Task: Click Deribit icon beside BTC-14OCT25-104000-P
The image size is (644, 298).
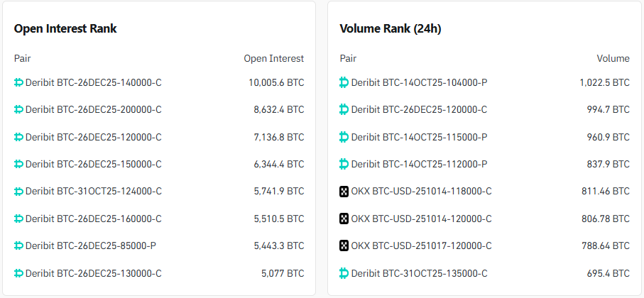Action: coord(344,82)
